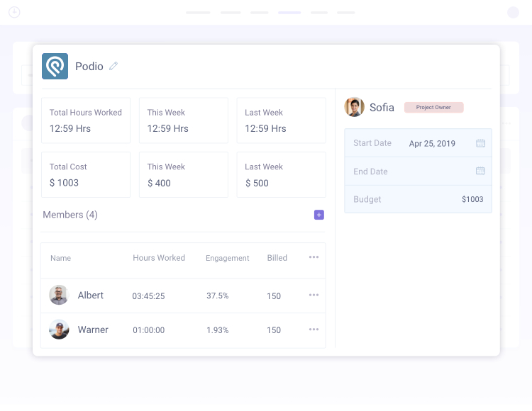Click the pencil edit icon beside Podio
Image resolution: width=532 pixels, height=411 pixels.
coord(113,66)
